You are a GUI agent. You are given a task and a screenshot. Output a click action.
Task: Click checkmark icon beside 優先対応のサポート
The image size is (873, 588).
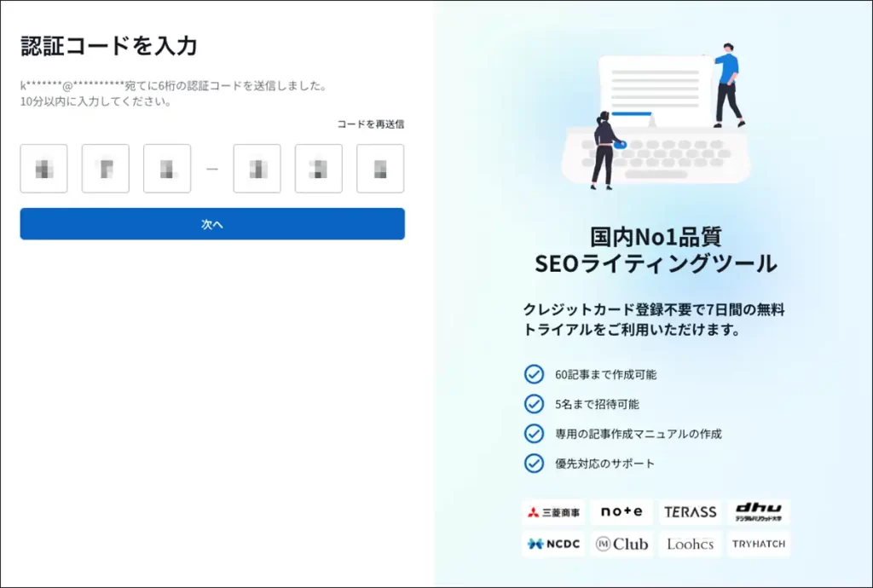pos(534,464)
